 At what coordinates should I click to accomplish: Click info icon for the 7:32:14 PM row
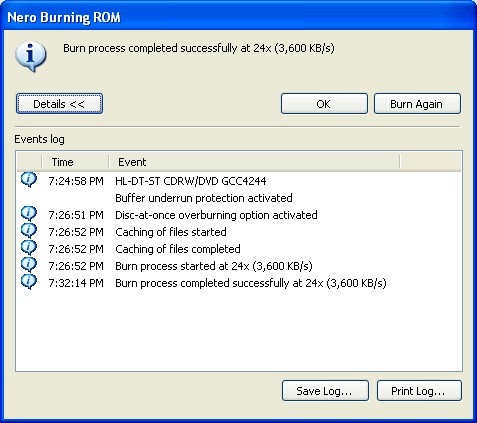tap(29, 282)
